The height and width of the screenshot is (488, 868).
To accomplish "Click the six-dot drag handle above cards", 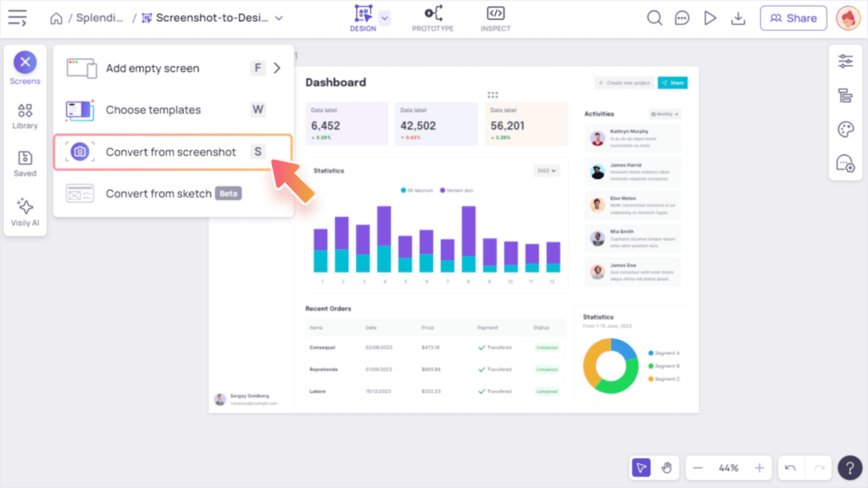I will point(492,95).
